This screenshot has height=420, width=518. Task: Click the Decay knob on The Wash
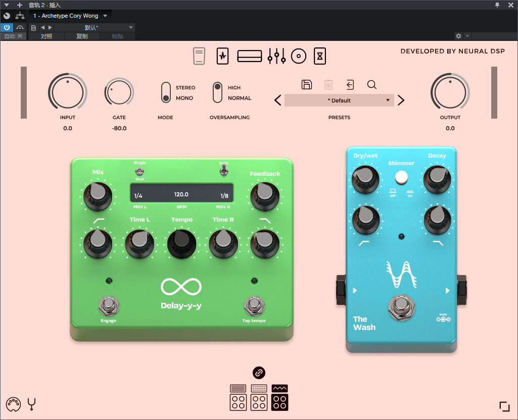pyautogui.click(x=437, y=180)
